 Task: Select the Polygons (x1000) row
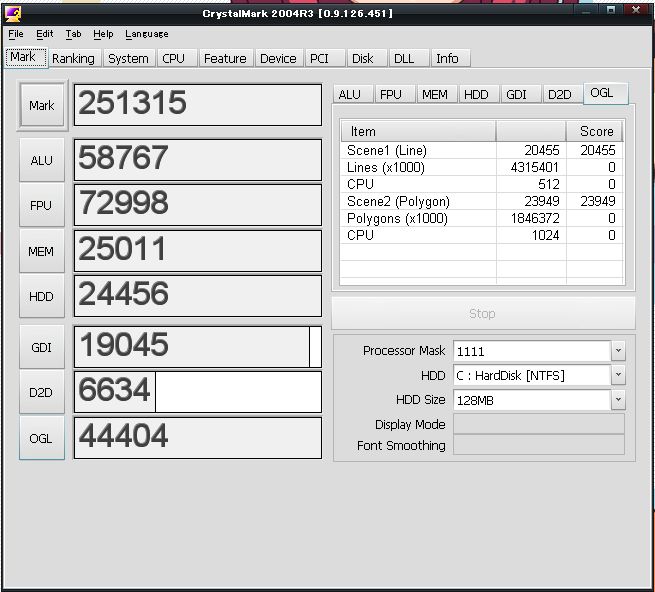482,219
